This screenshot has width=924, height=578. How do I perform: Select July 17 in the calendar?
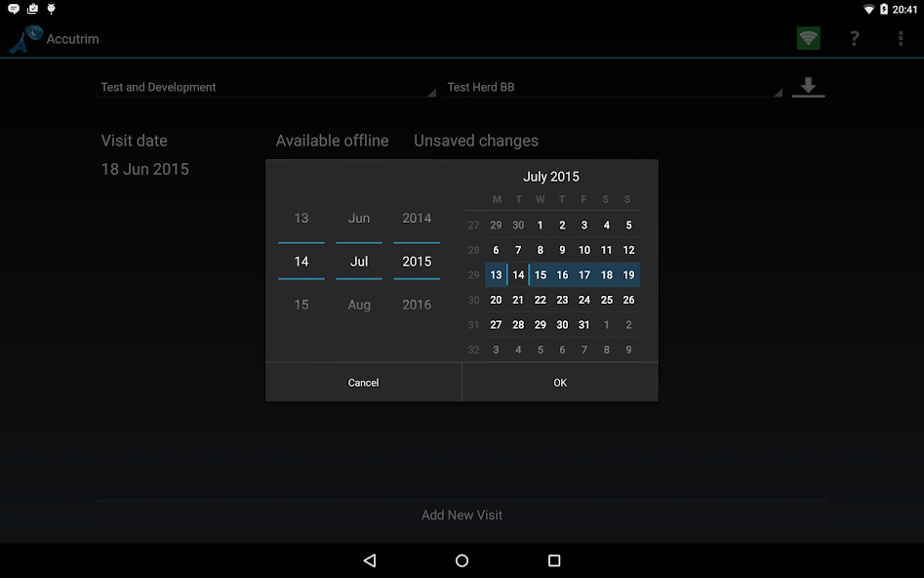tap(584, 275)
